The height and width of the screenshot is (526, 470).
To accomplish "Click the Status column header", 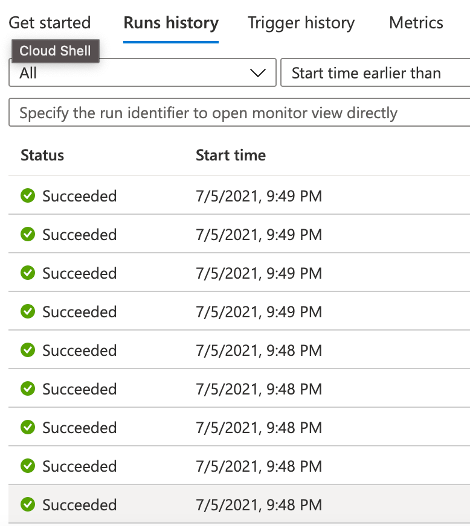I will pyautogui.click(x=42, y=155).
